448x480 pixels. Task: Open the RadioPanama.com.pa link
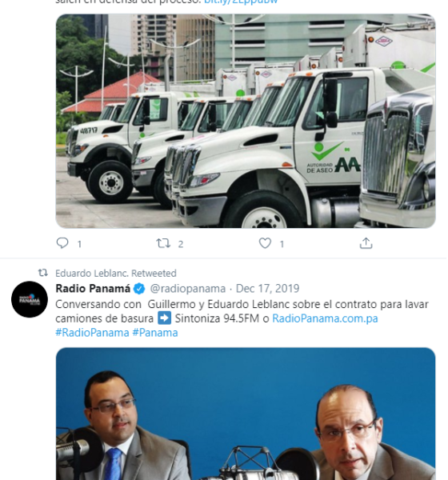(325, 318)
